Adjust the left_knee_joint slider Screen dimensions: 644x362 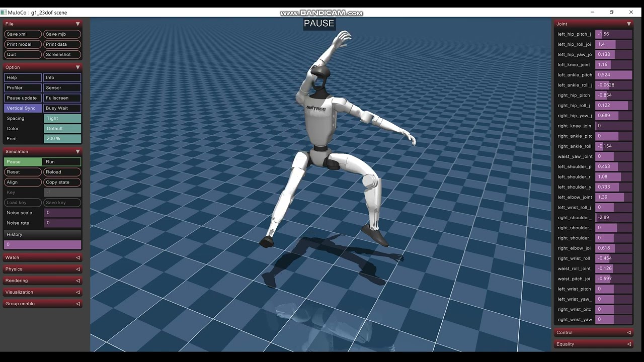point(613,65)
